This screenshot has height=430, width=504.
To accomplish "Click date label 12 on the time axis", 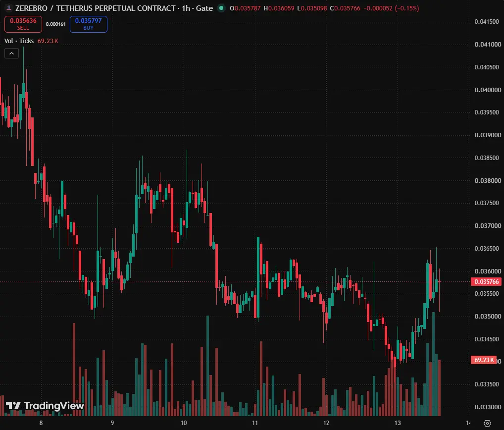I will [326, 423].
